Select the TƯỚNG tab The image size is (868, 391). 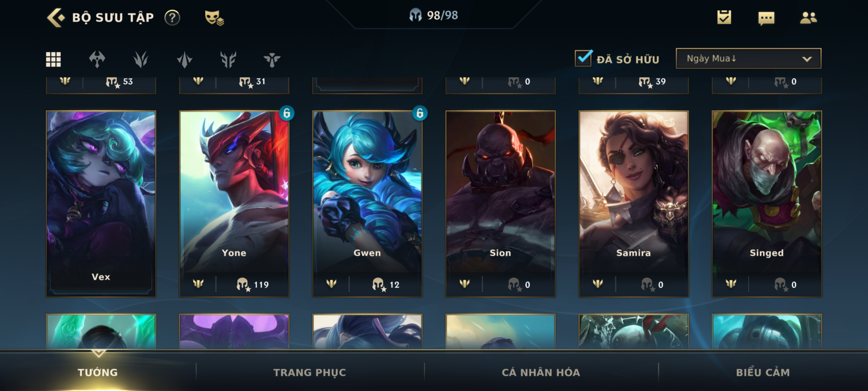[98, 372]
